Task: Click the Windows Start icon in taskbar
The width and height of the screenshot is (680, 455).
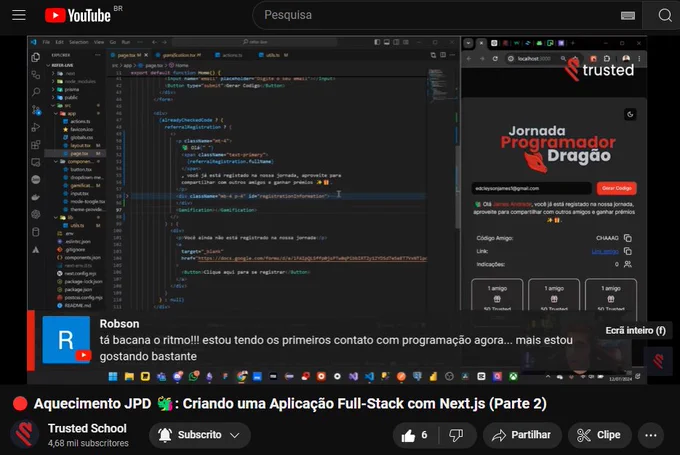Action: pos(113,376)
